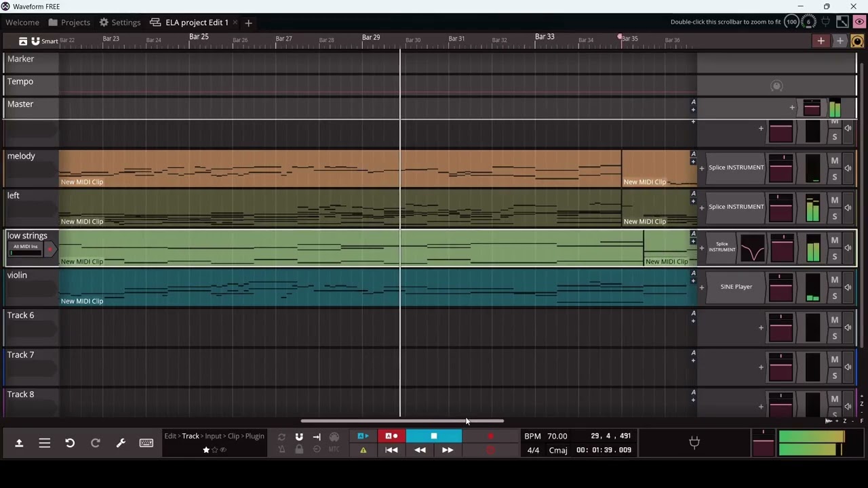Click the automation write A-record button
Viewport: 868px width, 488px height.
pyautogui.click(x=391, y=436)
